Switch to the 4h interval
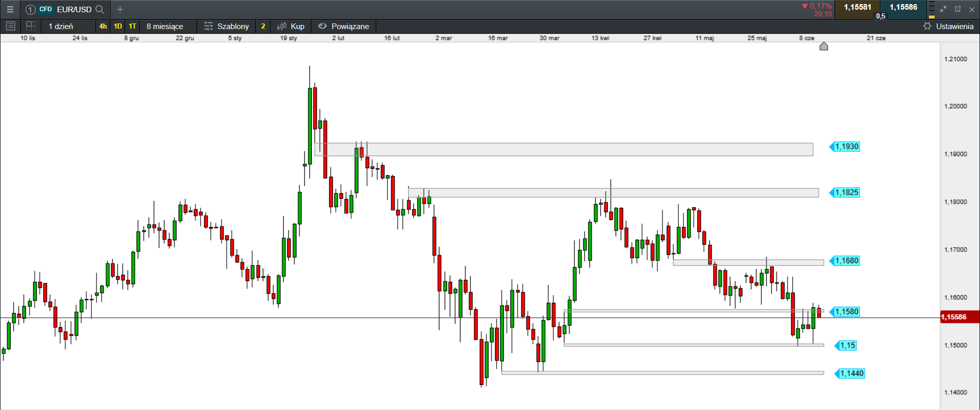The image size is (980, 410). pyautogui.click(x=103, y=26)
